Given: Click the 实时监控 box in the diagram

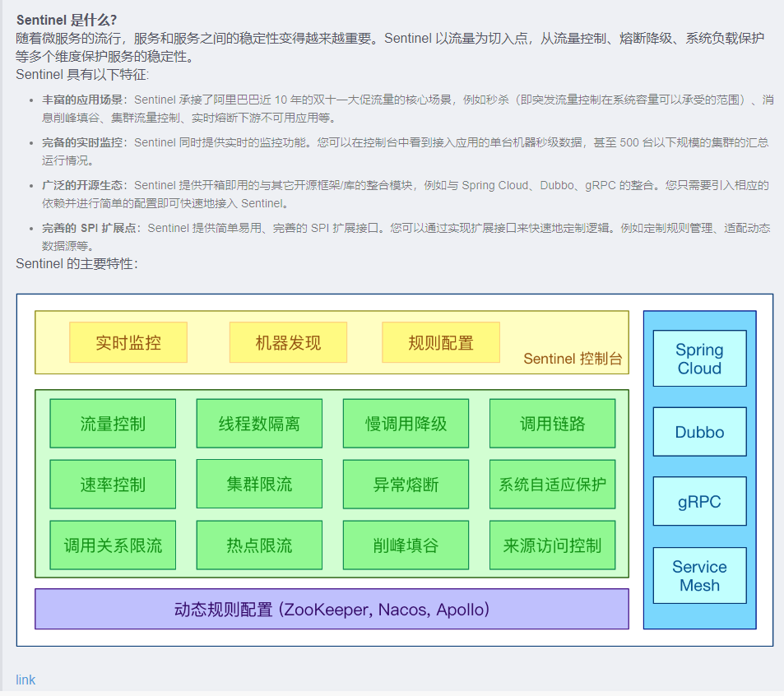Looking at the screenshot, I should 128,342.
